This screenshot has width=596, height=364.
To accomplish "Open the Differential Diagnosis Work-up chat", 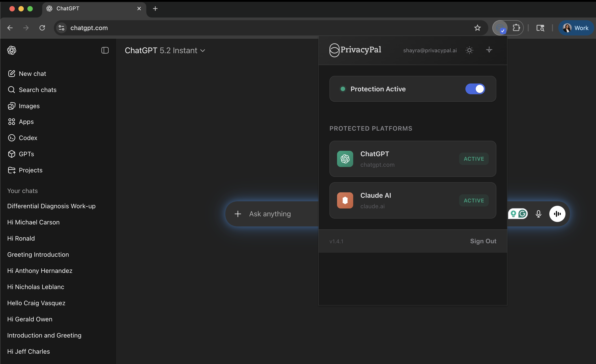I will click(51, 206).
